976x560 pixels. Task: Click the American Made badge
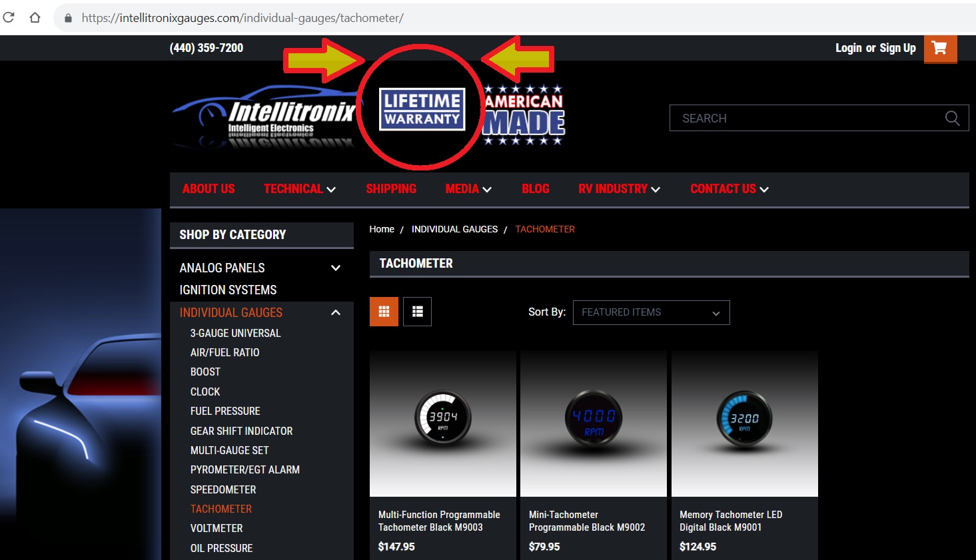point(524,115)
